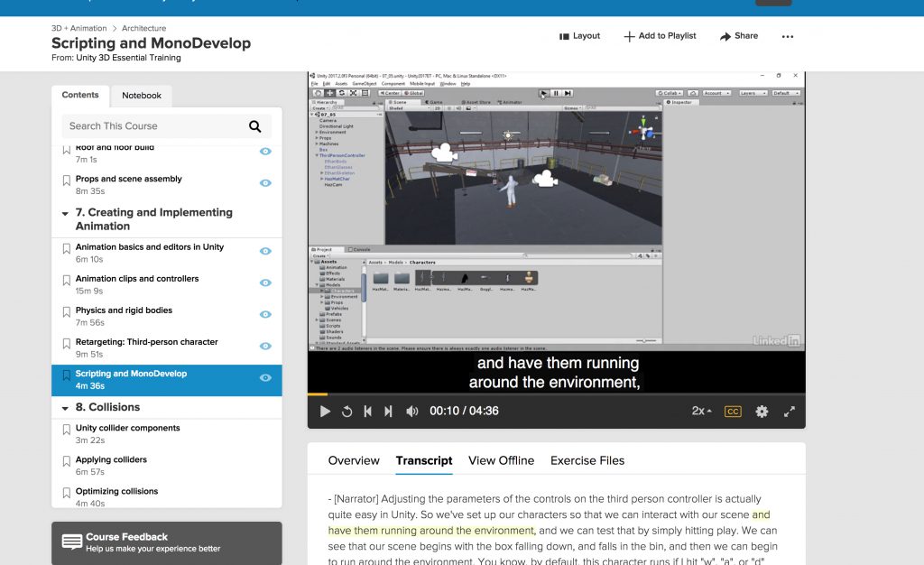Open the Unity 3D Essential Training course link
This screenshot has height=565, width=924.
pos(128,58)
